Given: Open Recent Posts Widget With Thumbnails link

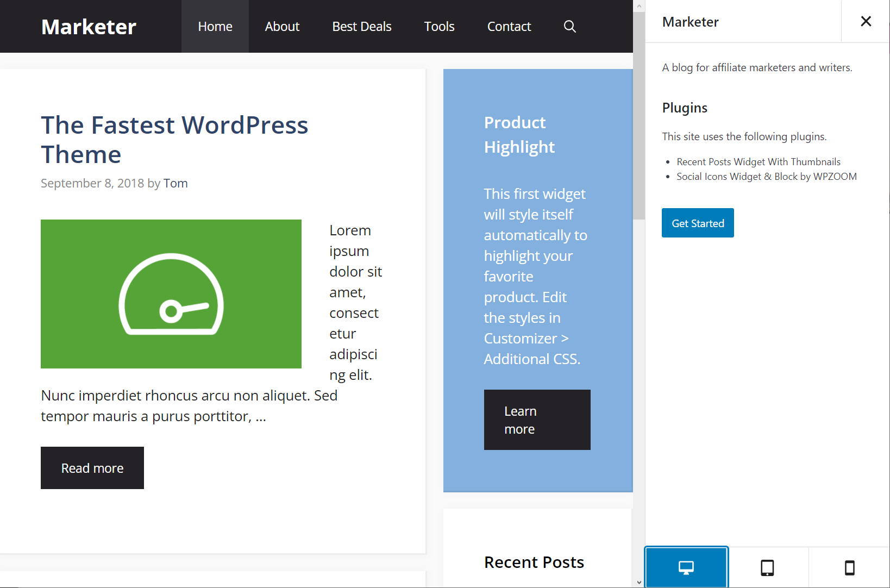Looking at the screenshot, I should coord(758,161).
